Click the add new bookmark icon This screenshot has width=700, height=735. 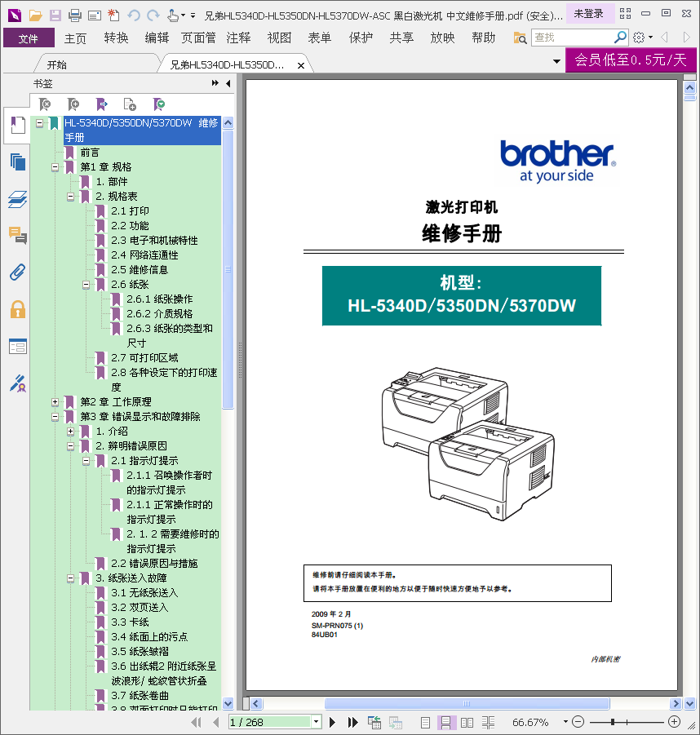click(x=73, y=104)
